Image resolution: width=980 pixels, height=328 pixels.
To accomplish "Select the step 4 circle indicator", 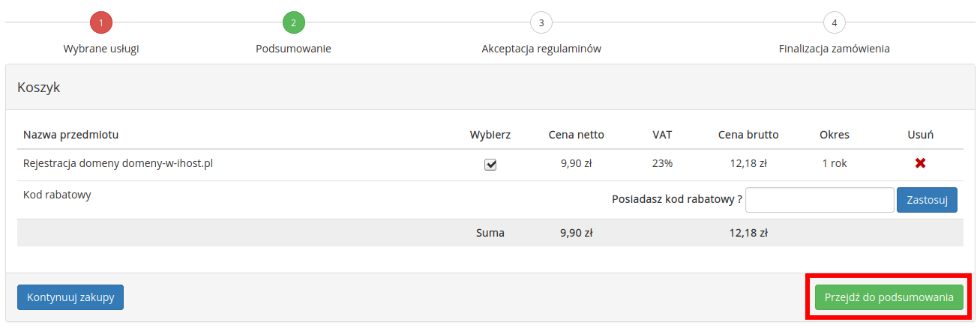I will 834,22.
